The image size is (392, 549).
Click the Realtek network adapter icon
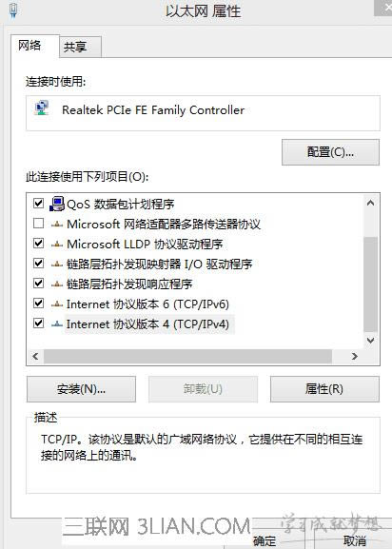42,108
